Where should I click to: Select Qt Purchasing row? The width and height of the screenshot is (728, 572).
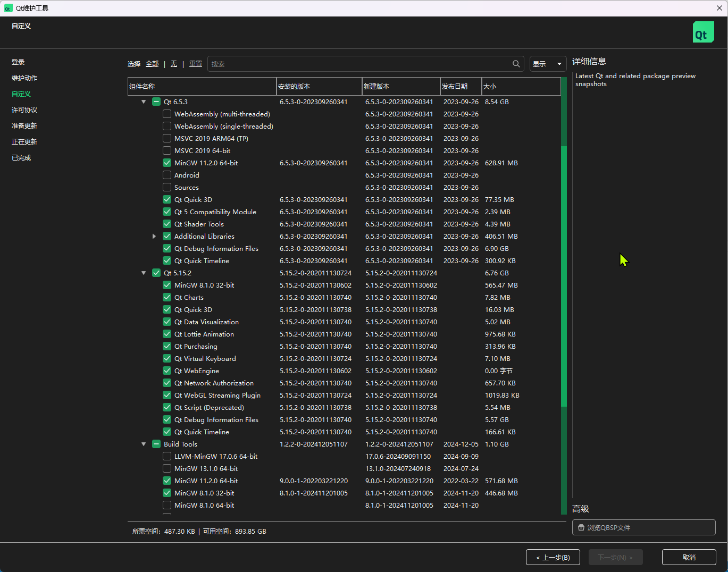tap(344, 346)
